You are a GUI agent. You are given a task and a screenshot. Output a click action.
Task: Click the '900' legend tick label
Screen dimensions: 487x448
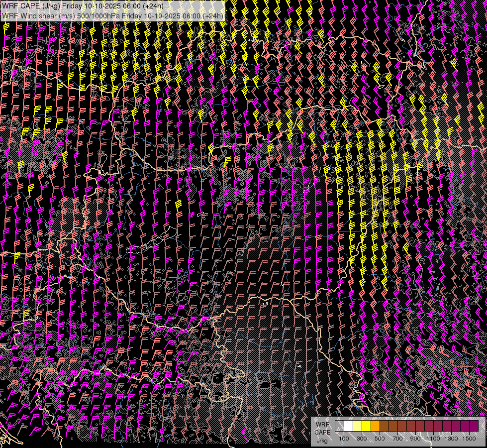click(x=415, y=439)
